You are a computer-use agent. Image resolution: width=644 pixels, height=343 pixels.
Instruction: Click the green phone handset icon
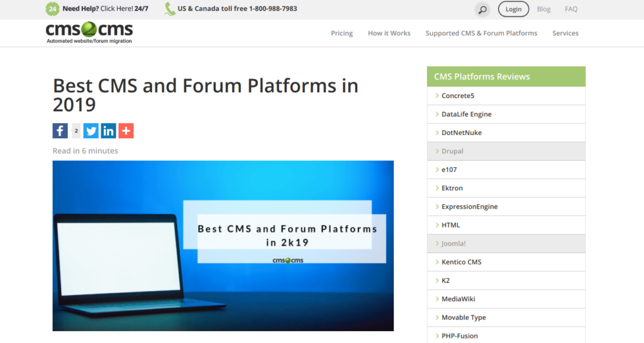tap(170, 9)
